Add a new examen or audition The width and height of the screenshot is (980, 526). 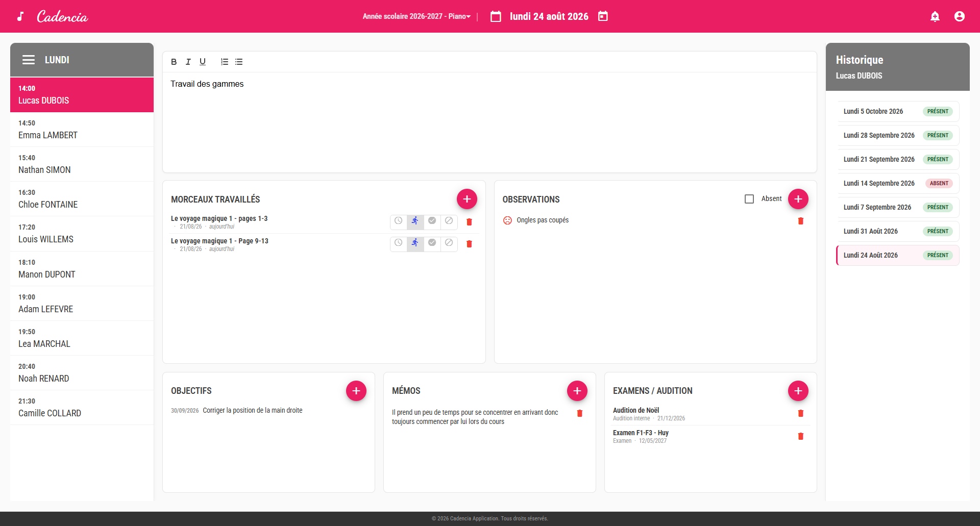798,391
